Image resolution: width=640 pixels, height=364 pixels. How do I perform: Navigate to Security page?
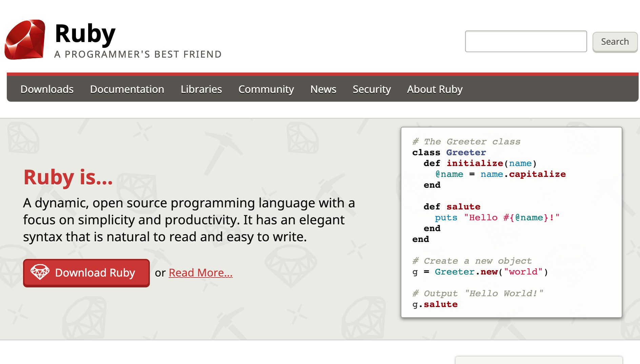372,89
